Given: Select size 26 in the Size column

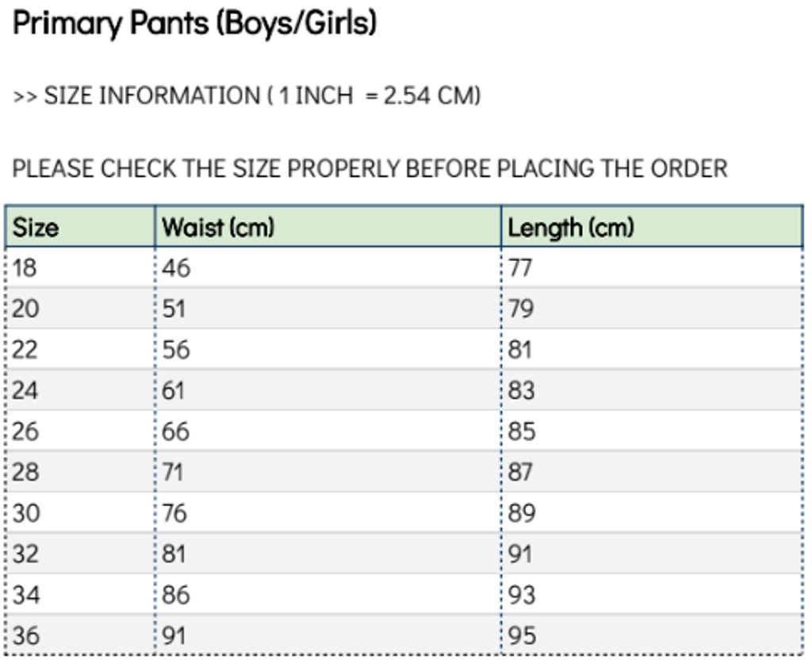Looking at the screenshot, I should pyautogui.click(x=25, y=432).
